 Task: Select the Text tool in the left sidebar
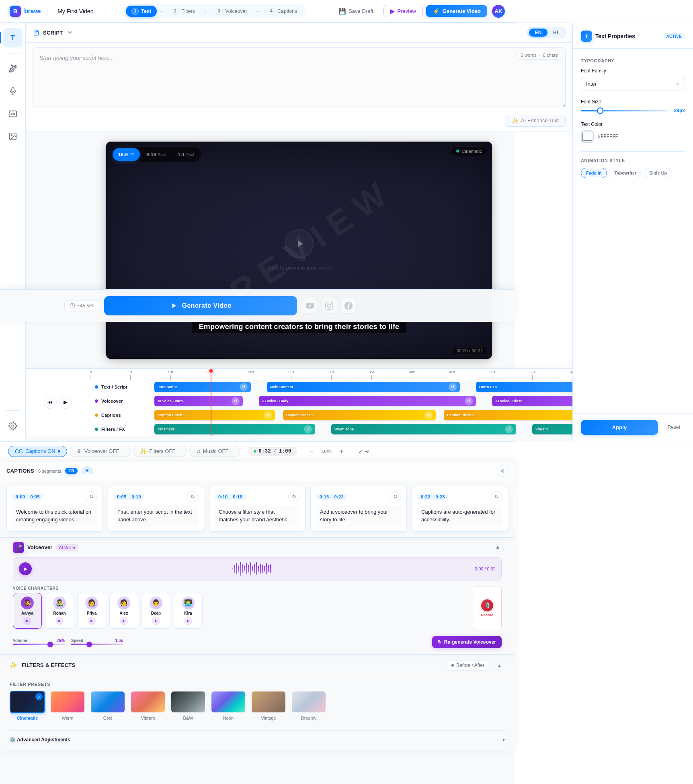click(13, 37)
